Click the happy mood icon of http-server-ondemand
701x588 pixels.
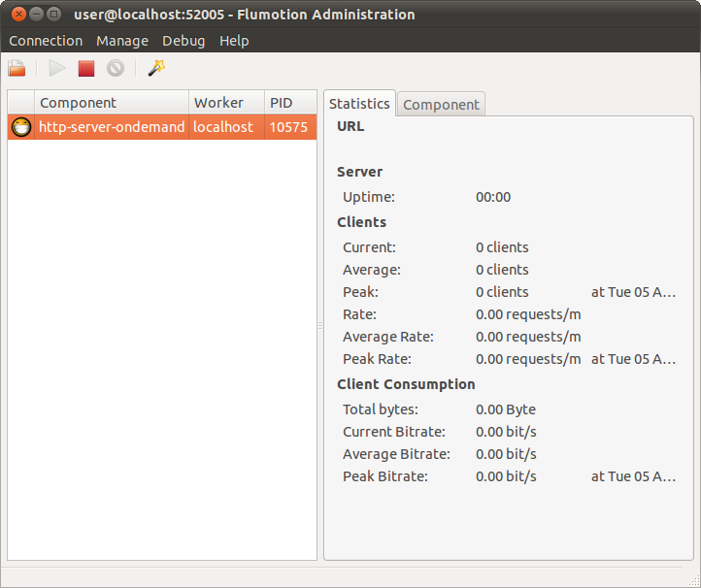click(x=21, y=127)
